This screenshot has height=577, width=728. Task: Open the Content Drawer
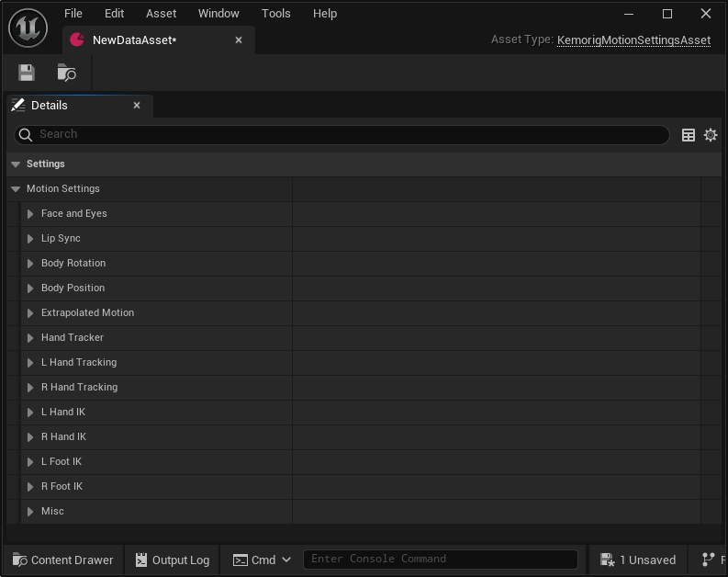coord(63,560)
